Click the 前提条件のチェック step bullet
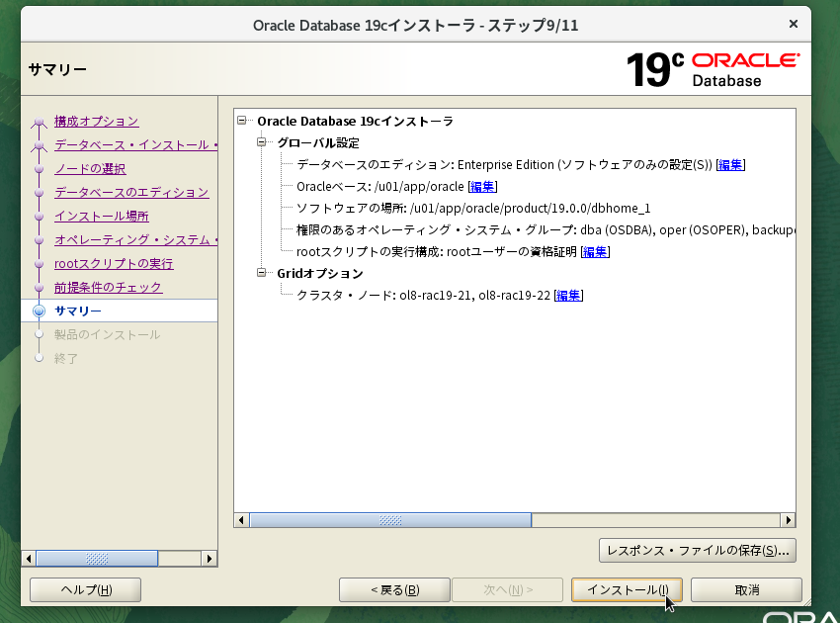Viewport: 840px width, 623px height. (x=39, y=288)
